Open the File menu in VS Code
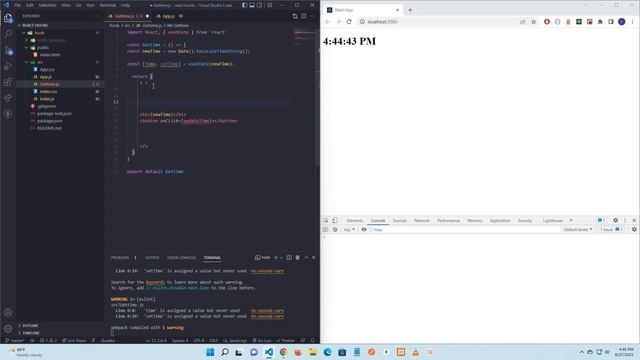This screenshot has width=640, height=360. tap(18, 5)
